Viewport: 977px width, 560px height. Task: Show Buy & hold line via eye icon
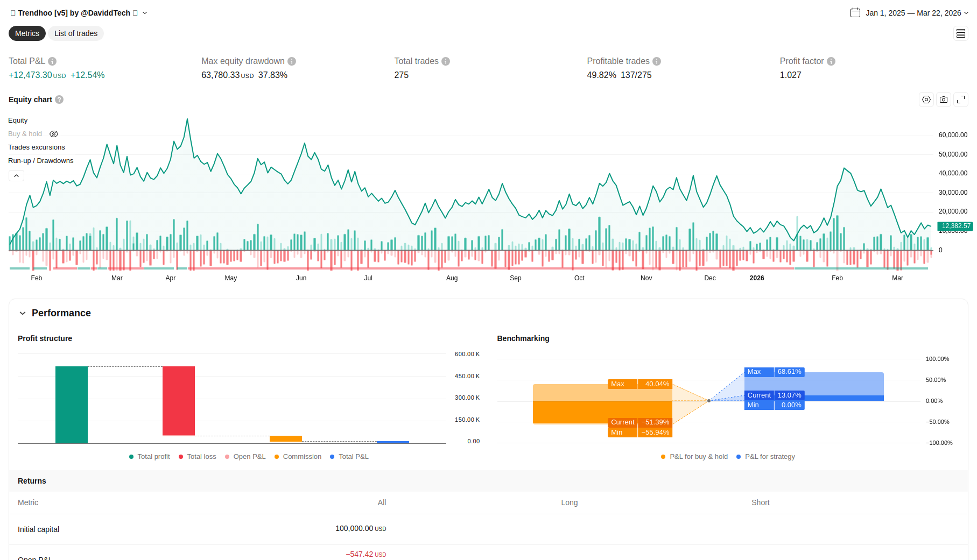pos(54,134)
